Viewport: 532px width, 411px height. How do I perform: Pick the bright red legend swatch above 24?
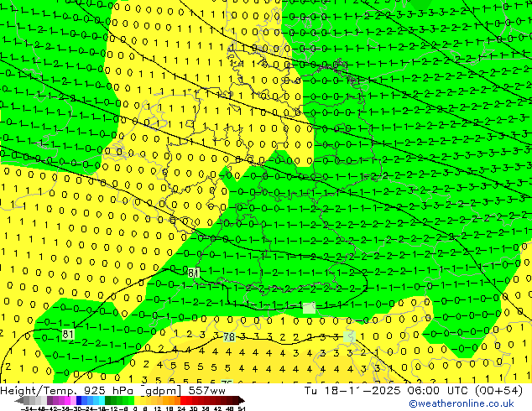183,400
